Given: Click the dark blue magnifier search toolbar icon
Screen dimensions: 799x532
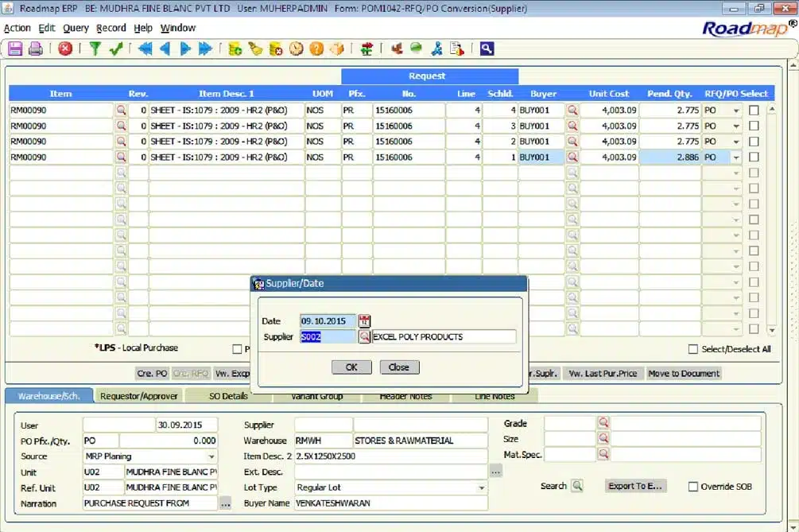Looking at the screenshot, I should (487, 49).
